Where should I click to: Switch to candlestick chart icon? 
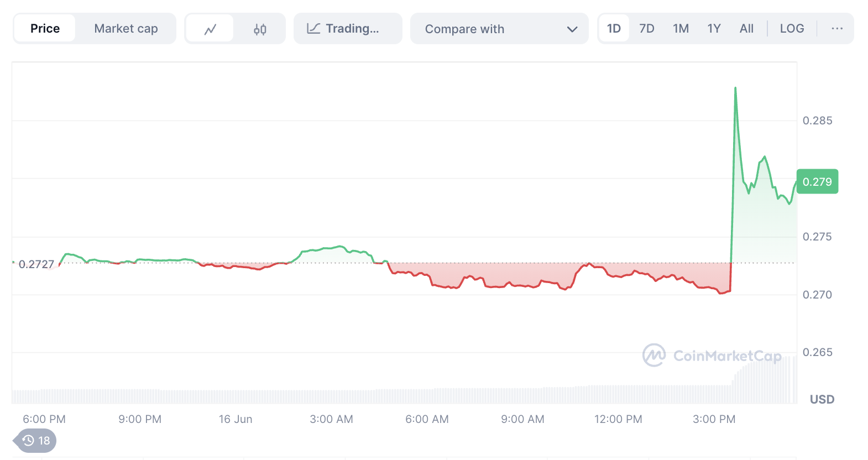pyautogui.click(x=260, y=29)
